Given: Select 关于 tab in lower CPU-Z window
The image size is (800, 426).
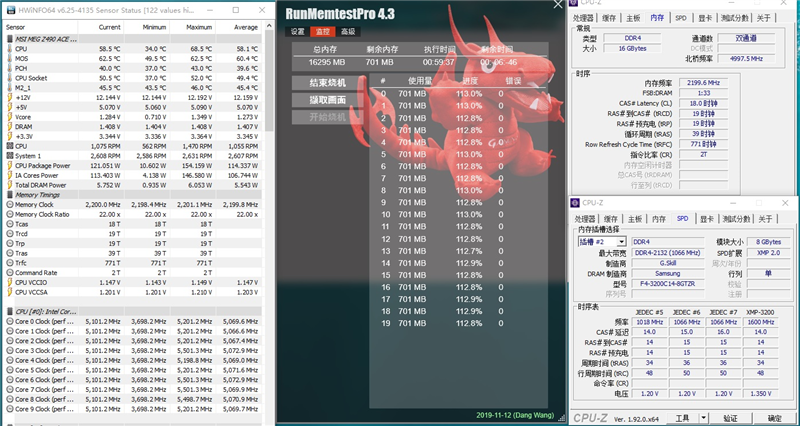Looking at the screenshot, I should [765, 219].
